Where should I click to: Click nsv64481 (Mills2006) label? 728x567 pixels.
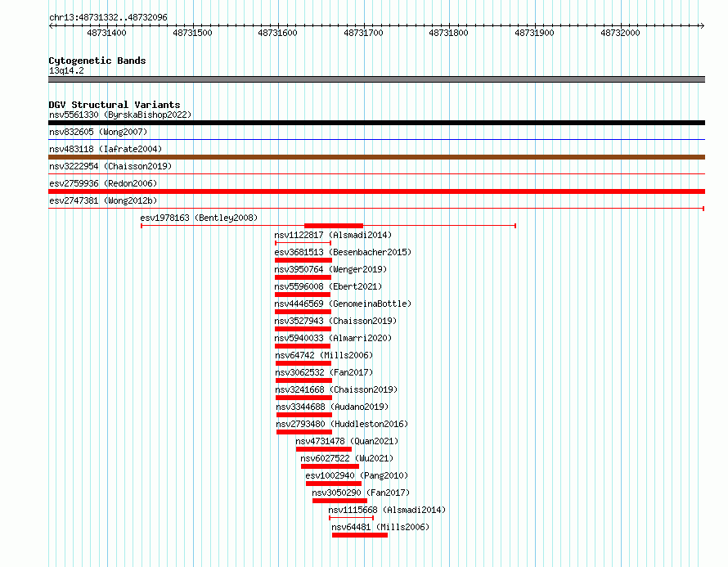[380, 527]
